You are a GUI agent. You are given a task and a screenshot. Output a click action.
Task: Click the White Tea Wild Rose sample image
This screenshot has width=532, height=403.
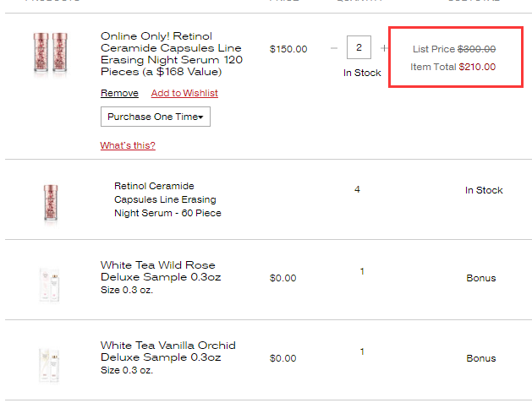coord(50,285)
